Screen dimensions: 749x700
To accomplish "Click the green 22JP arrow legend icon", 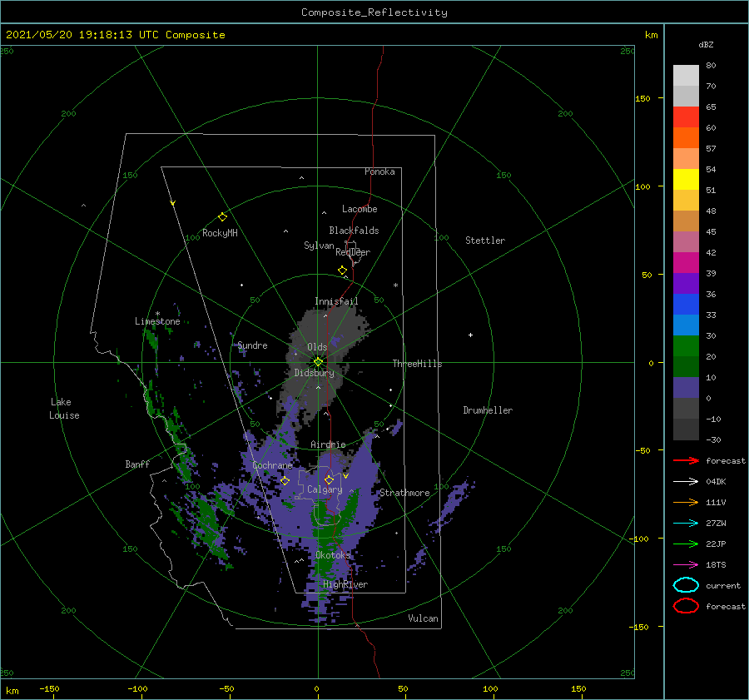I will (x=686, y=544).
